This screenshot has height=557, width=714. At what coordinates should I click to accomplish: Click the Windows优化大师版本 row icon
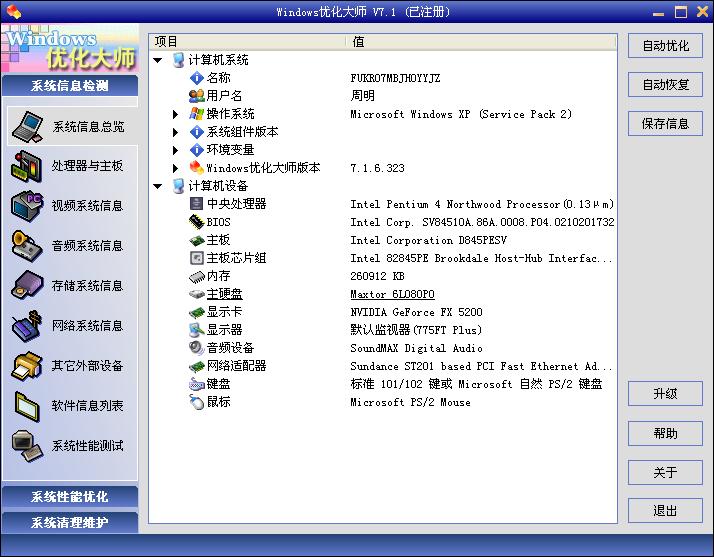pos(196,168)
